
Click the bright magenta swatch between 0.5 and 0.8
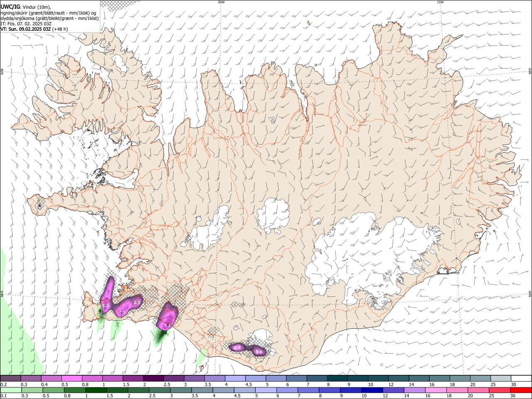tap(71, 379)
